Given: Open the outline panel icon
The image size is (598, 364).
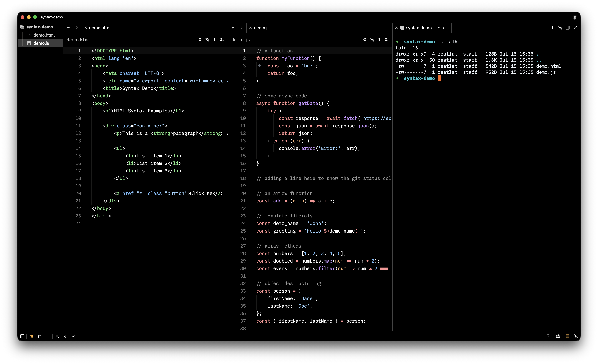Looking at the screenshot, I should [48, 336].
